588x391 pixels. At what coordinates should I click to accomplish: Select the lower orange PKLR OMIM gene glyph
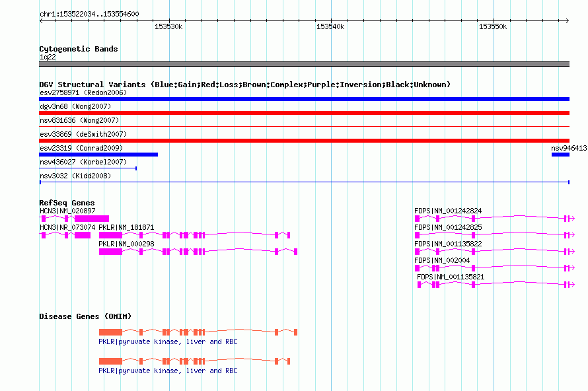coord(195,361)
